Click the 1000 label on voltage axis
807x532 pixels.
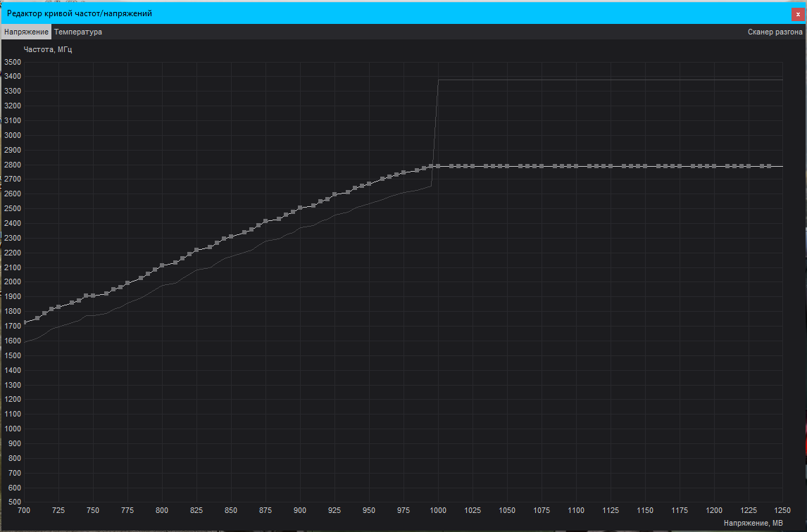tap(438, 510)
